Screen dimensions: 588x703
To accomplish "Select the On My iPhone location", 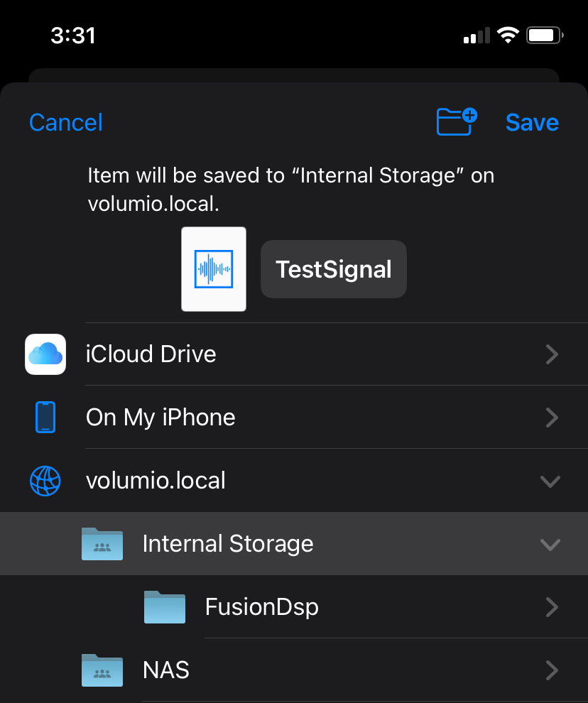I will click(x=294, y=418).
